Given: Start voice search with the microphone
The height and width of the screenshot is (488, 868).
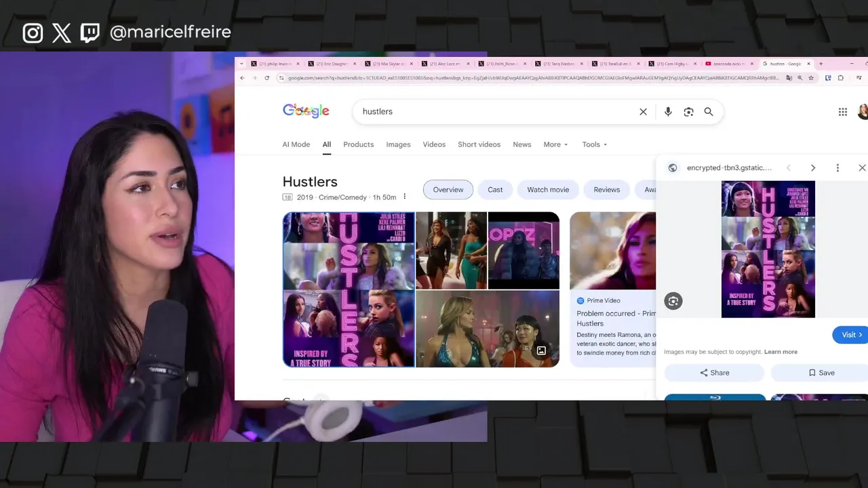Looking at the screenshot, I should [668, 112].
